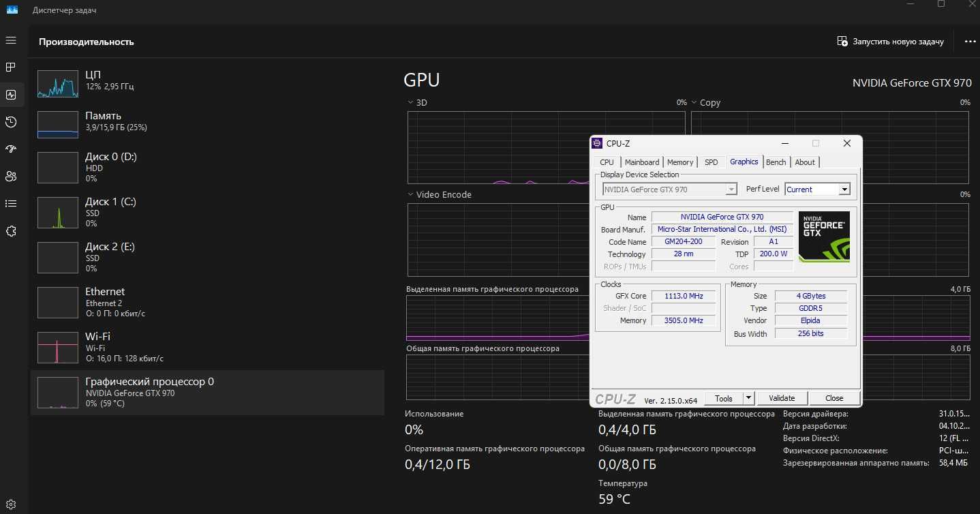Click Validate button in CPU-Z
980x514 pixels.
coord(782,398)
